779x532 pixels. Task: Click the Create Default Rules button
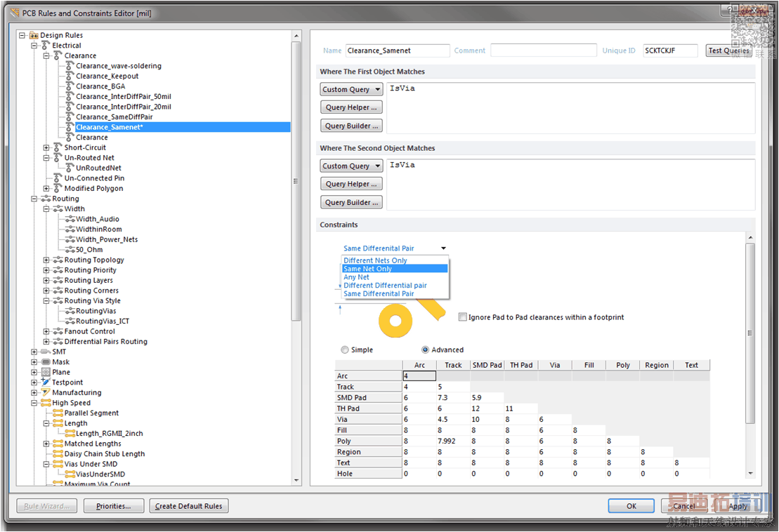coord(188,506)
